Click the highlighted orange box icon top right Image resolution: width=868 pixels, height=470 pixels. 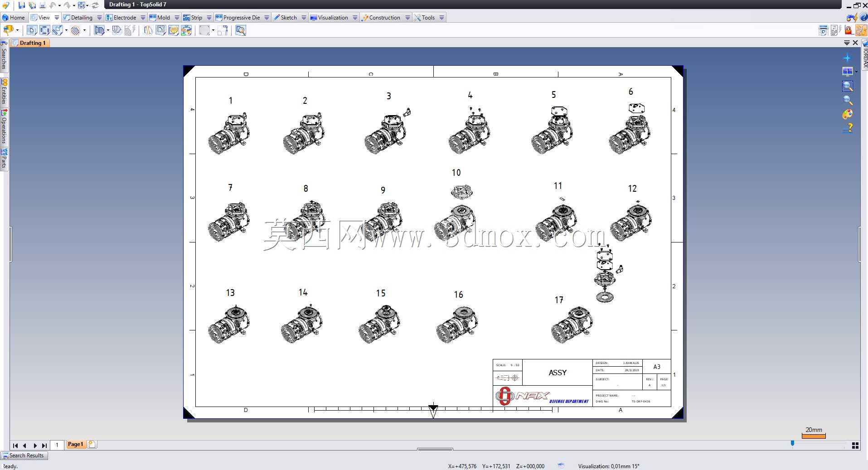click(x=861, y=30)
